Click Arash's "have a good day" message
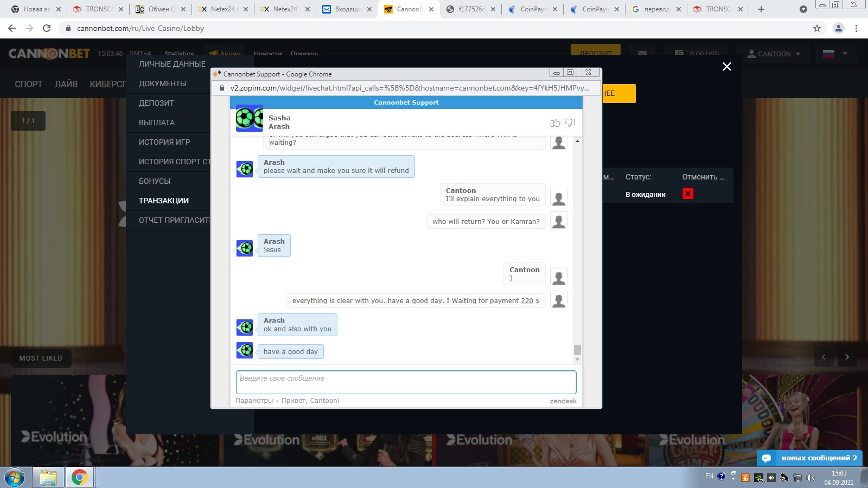The width and height of the screenshot is (868, 488). [291, 352]
